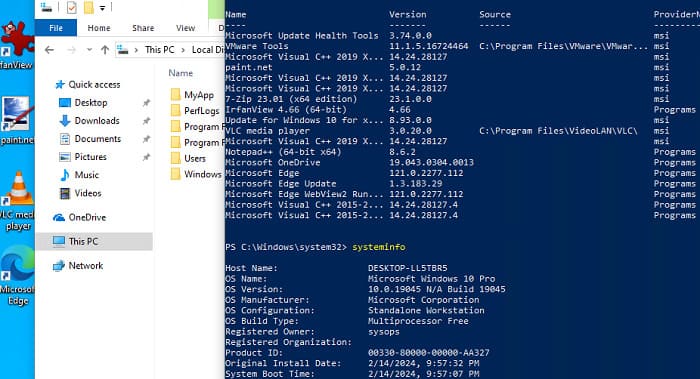Image resolution: width=700 pixels, height=379 pixels.
Task: Go up one folder level arrow
Action: [x=105, y=50]
